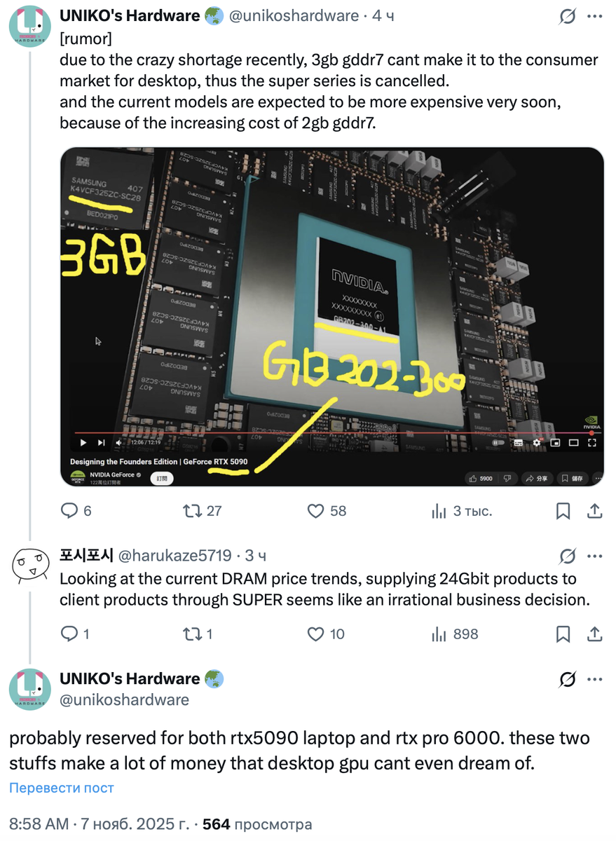Open more options on harukaze5719 reply
This screenshot has width=616, height=841.
pyautogui.click(x=595, y=556)
